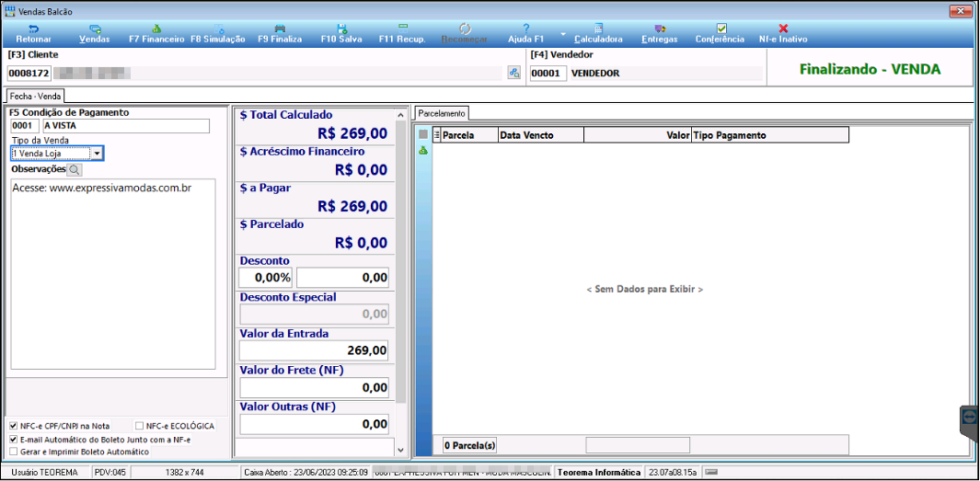Screen dimensions: 980x481
Task: Click the Observações text area
Action: (x=113, y=274)
